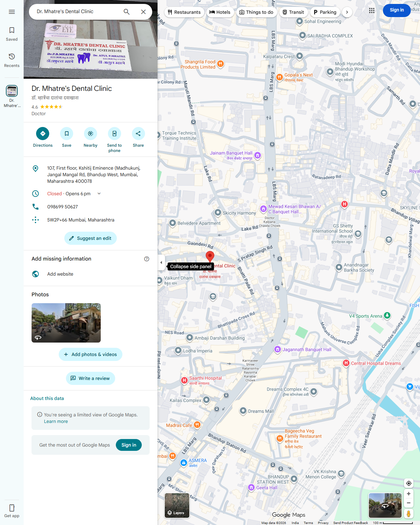Show your location on map
Image resolution: width=420 pixels, height=525 pixels.
tap(409, 483)
